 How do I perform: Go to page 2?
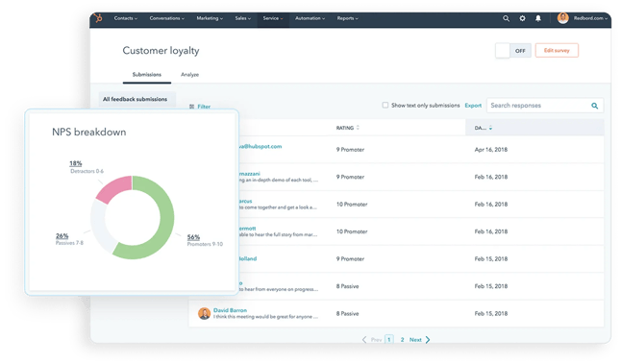pyautogui.click(x=402, y=339)
